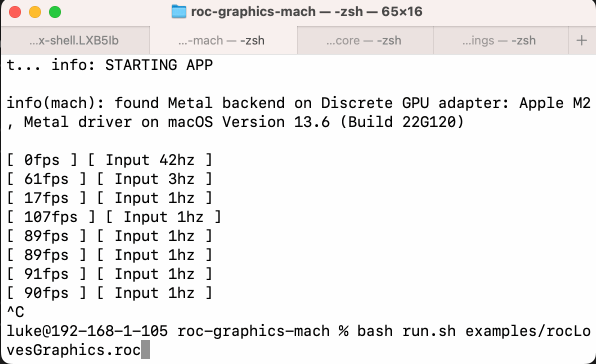Click the ^C interrupt line
Image resolution: width=596 pixels, height=364 pixels.
(x=16, y=312)
